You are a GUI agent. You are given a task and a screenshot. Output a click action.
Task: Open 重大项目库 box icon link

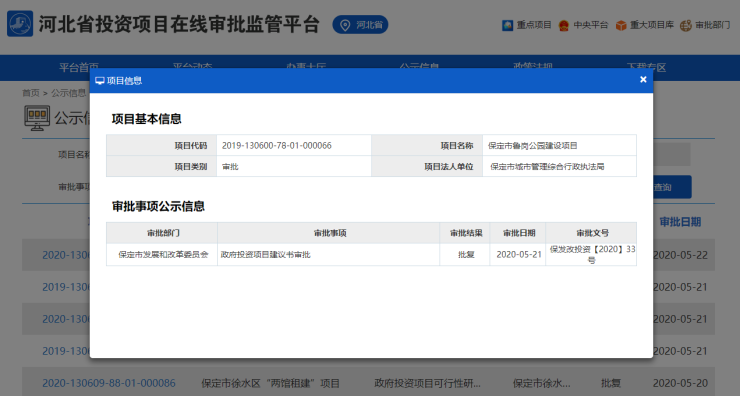[x=621, y=25]
